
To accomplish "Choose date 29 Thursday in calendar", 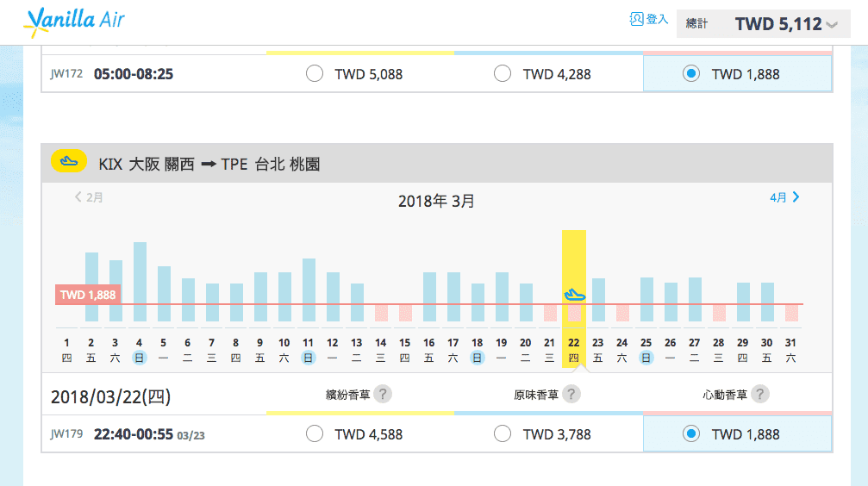I will click(x=743, y=350).
